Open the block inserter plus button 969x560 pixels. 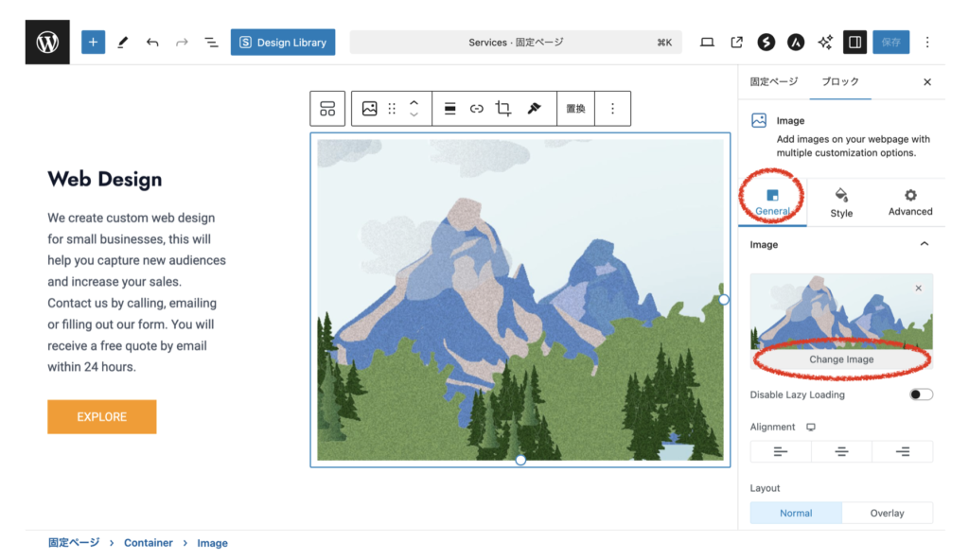(93, 43)
